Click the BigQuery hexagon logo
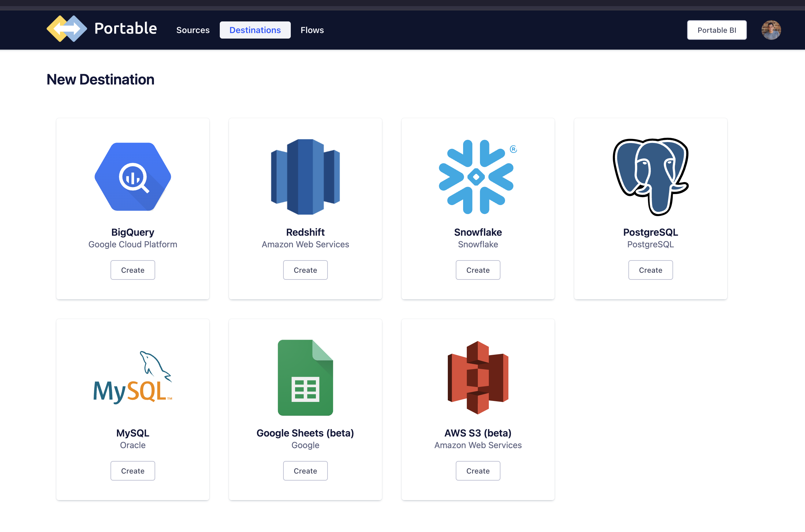 133,177
